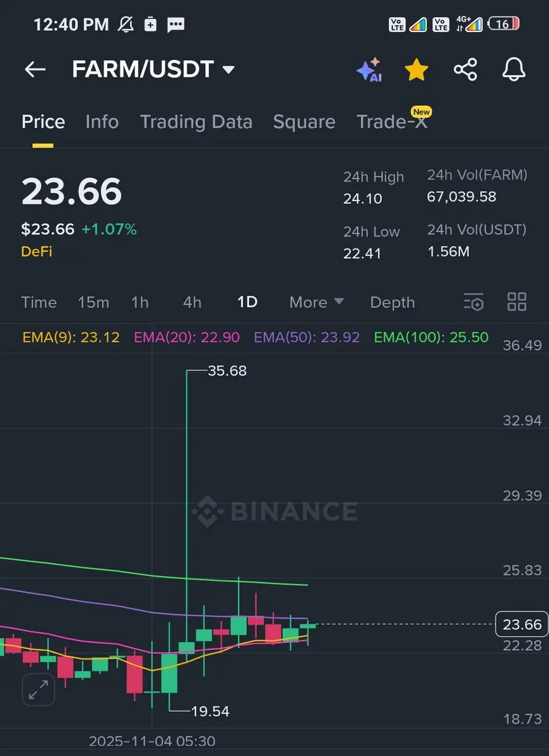The height and width of the screenshot is (756, 549).
Task: Click the 2025-11-04 05:30 date label
Action: (152, 741)
